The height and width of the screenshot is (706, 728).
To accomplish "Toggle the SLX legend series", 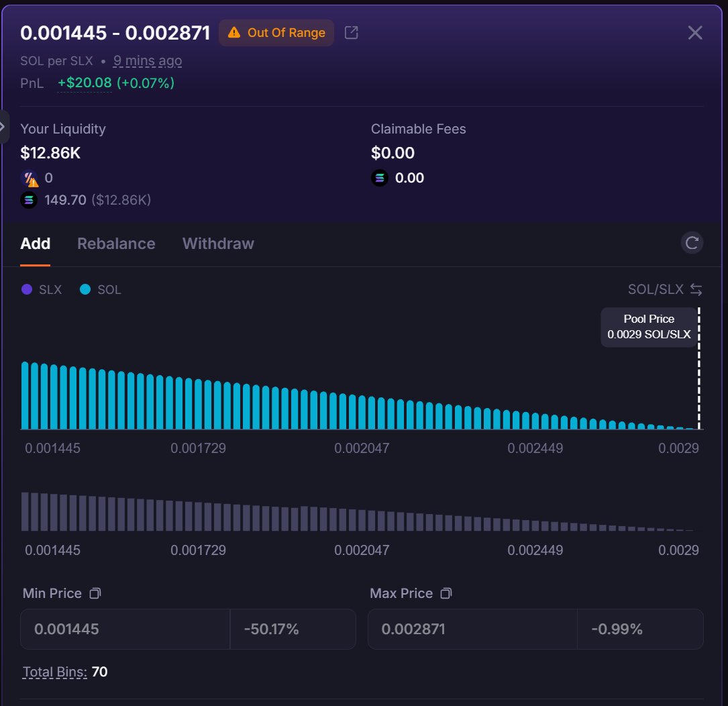I will click(x=42, y=289).
